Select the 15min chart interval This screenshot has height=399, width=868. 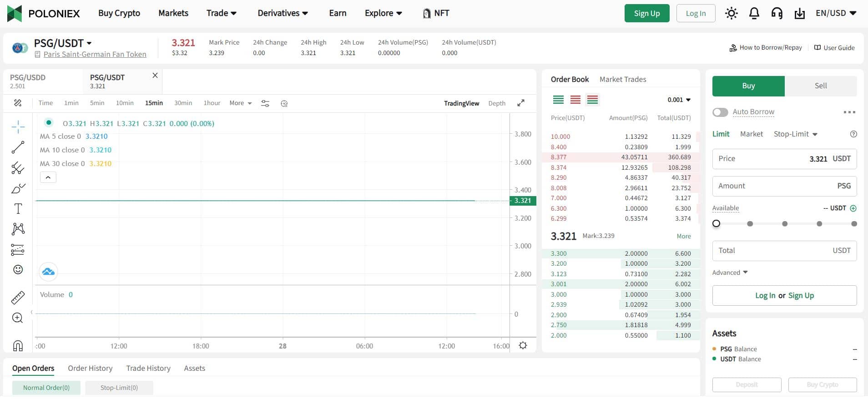pyautogui.click(x=154, y=103)
